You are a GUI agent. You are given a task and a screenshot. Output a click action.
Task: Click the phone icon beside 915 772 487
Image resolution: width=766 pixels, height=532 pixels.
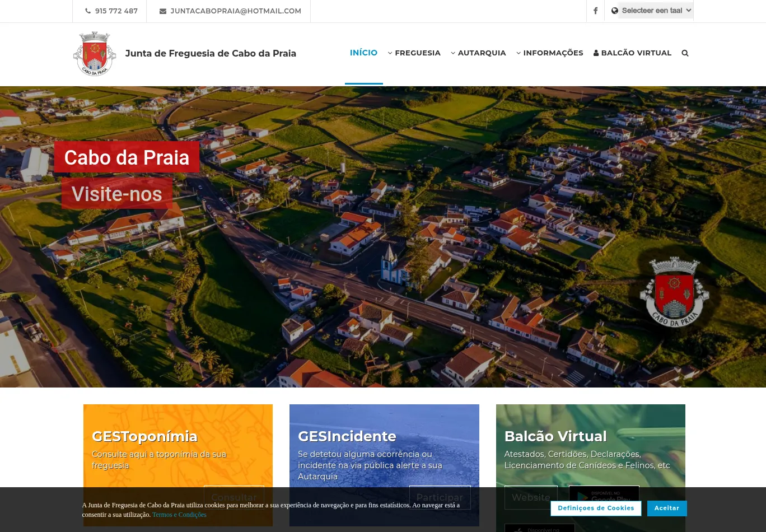click(88, 11)
